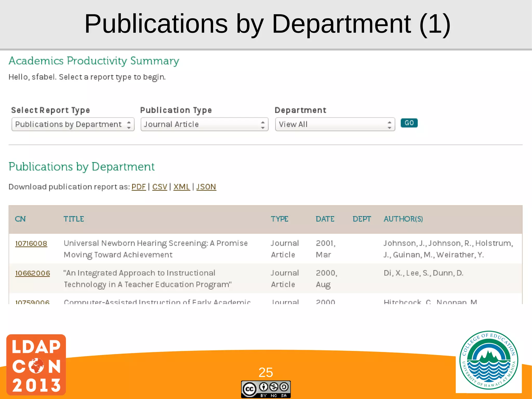Sort the table by TITLE column
Image resolution: width=532 pixels, height=399 pixels.
pos(74,219)
